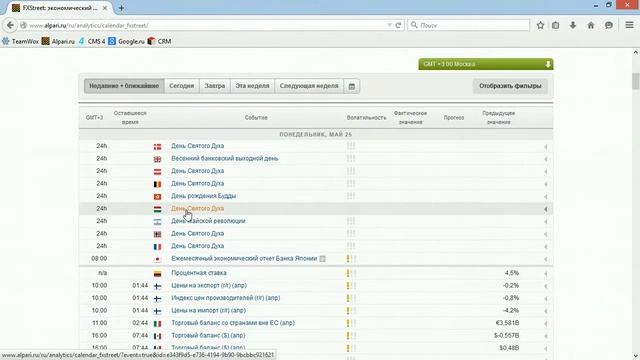The image size is (640, 360).
Task: Open a new browser tab plus
Action: coord(121,8)
